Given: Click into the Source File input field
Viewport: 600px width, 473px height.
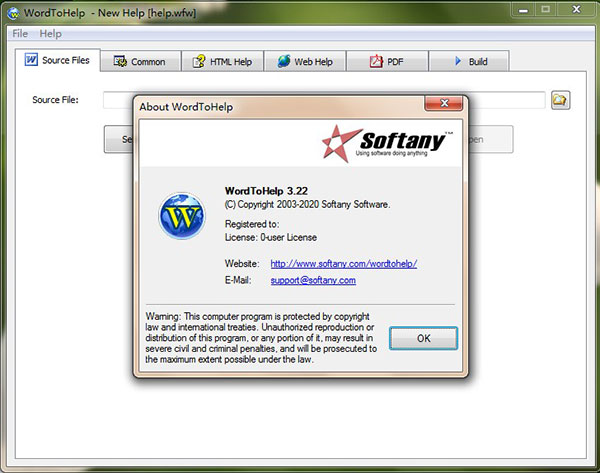Looking at the screenshot, I should 324,100.
